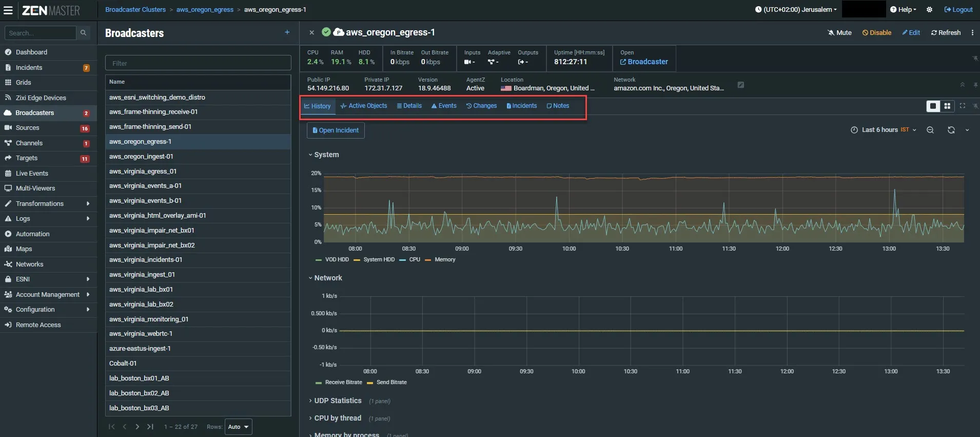Open the timezone Jerusalem dropdown

click(x=796, y=10)
